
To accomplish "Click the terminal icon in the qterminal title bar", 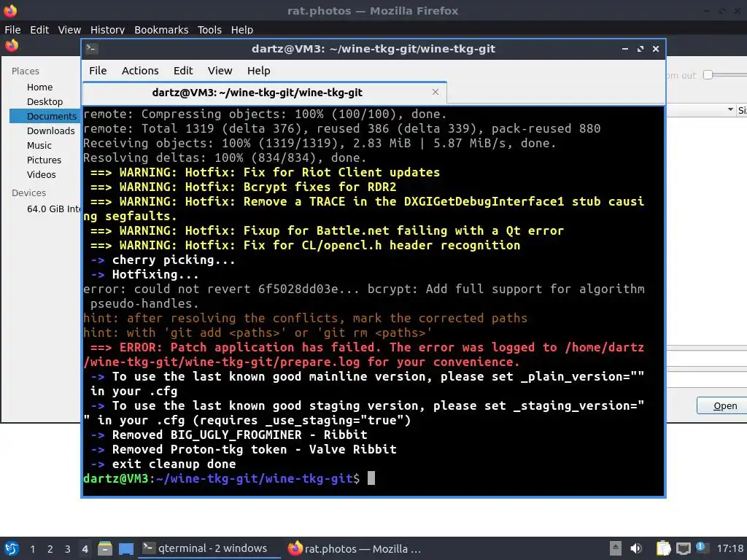I will click(x=92, y=48).
